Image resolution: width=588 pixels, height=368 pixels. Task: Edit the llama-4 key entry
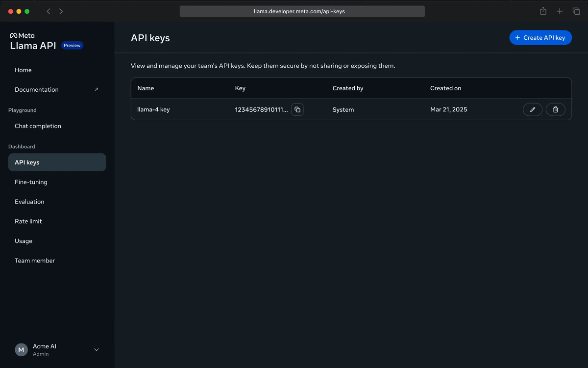pyautogui.click(x=533, y=109)
